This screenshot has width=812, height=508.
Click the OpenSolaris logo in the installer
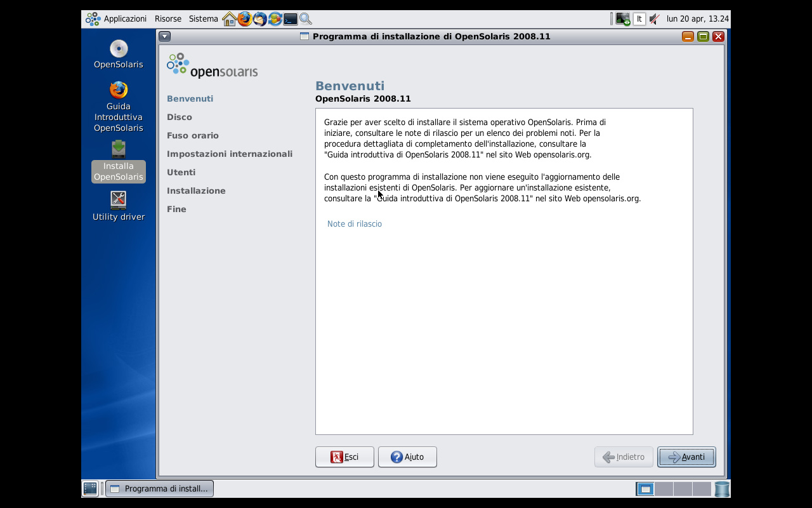(x=212, y=65)
